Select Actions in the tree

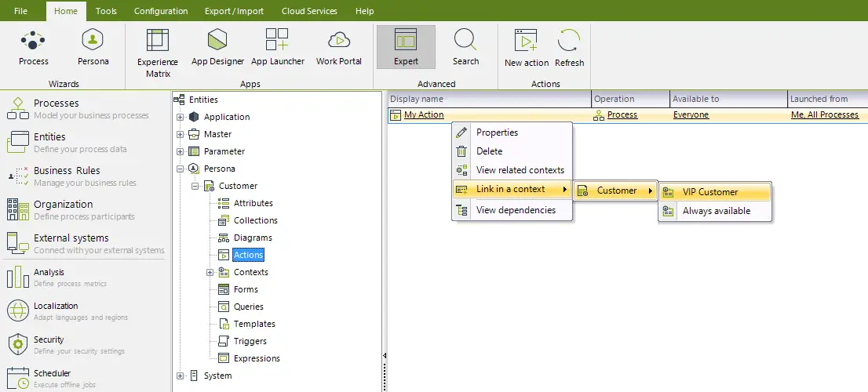coord(248,255)
